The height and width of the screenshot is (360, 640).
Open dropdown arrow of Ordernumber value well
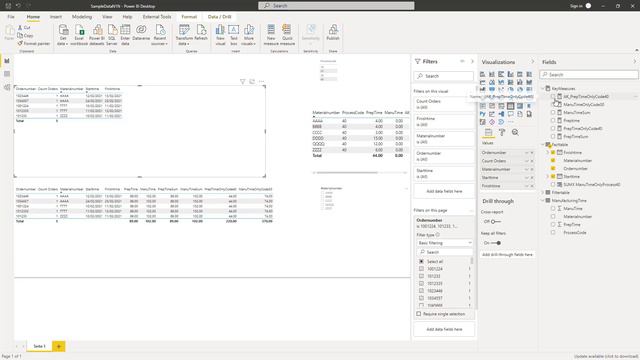[x=527, y=153]
